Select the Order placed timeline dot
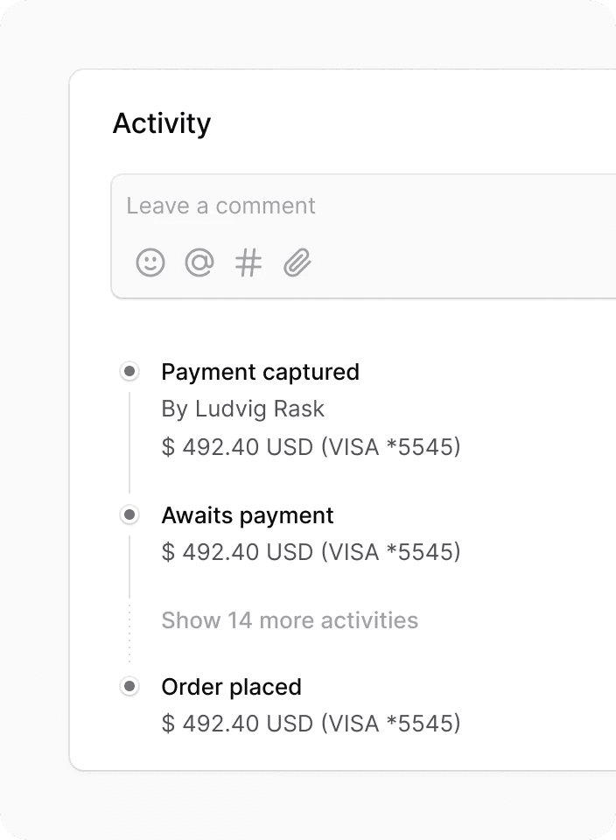 (x=129, y=687)
